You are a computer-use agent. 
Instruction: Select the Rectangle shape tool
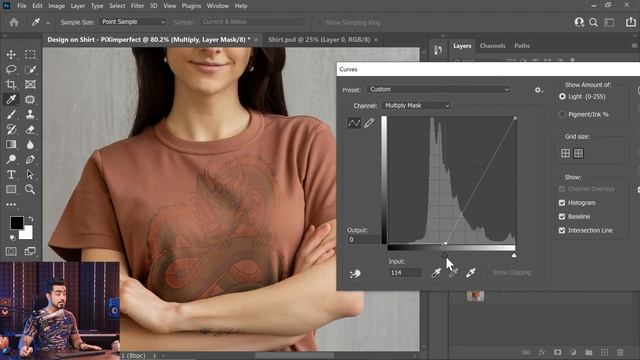point(11,189)
